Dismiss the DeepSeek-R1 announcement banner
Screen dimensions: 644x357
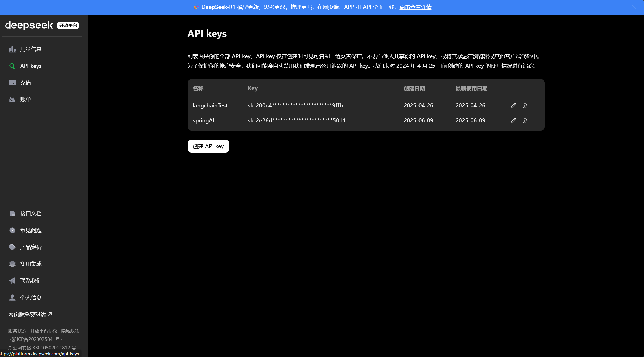pyautogui.click(x=634, y=7)
